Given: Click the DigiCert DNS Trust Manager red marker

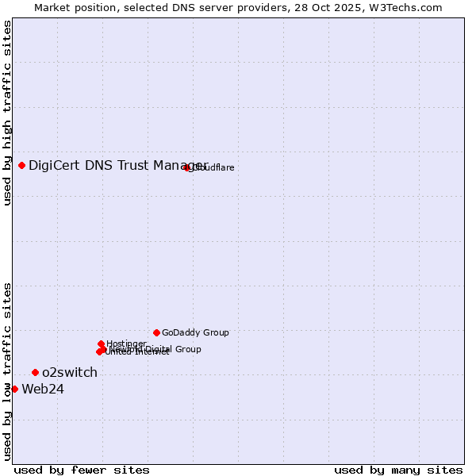Looking at the screenshot, I should click(21, 165).
